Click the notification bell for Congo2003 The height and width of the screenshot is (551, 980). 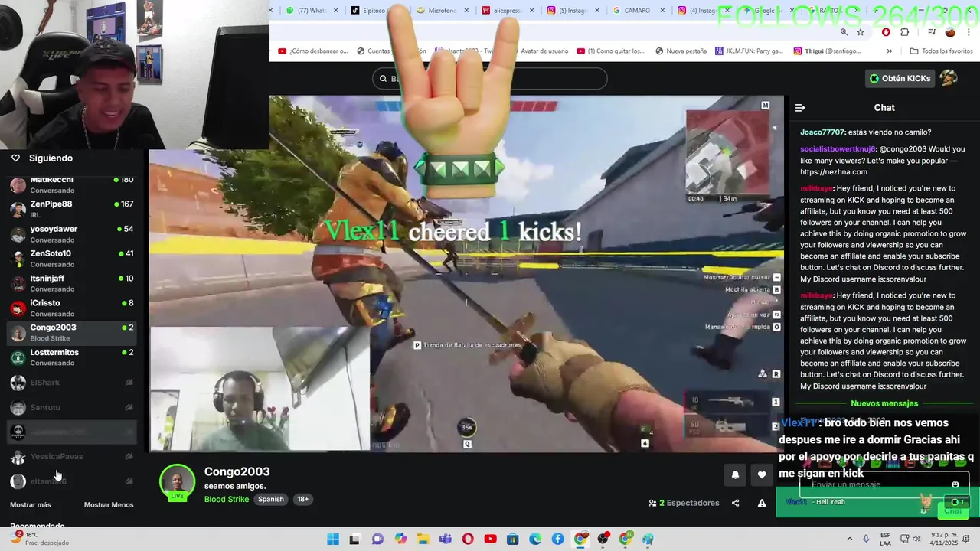coord(735,474)
